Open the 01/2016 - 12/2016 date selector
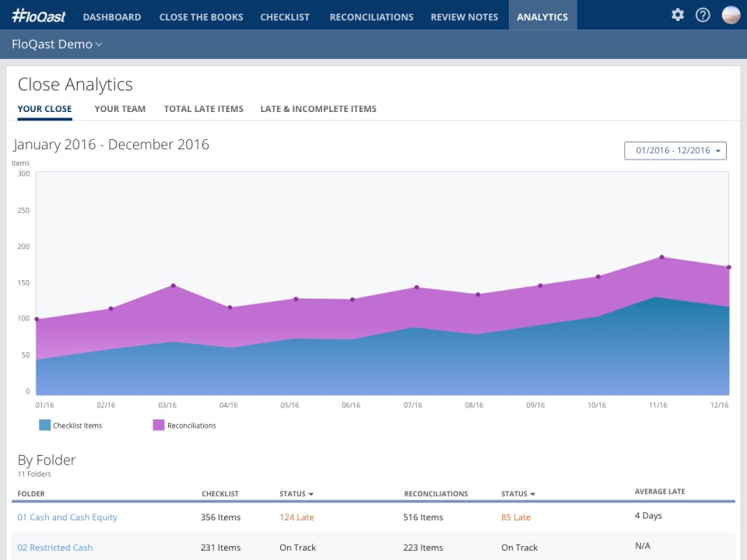 click(674, 150)
